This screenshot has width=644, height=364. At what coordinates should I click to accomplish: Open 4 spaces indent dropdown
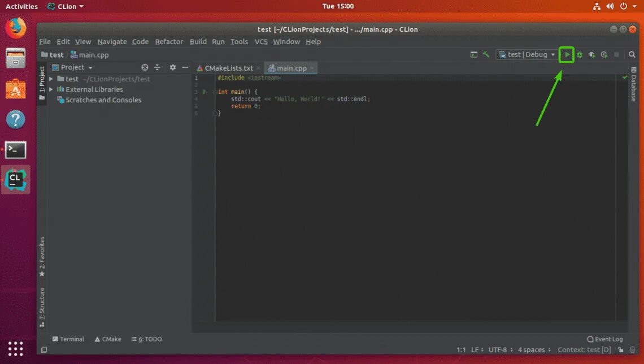tap(534, 350)
